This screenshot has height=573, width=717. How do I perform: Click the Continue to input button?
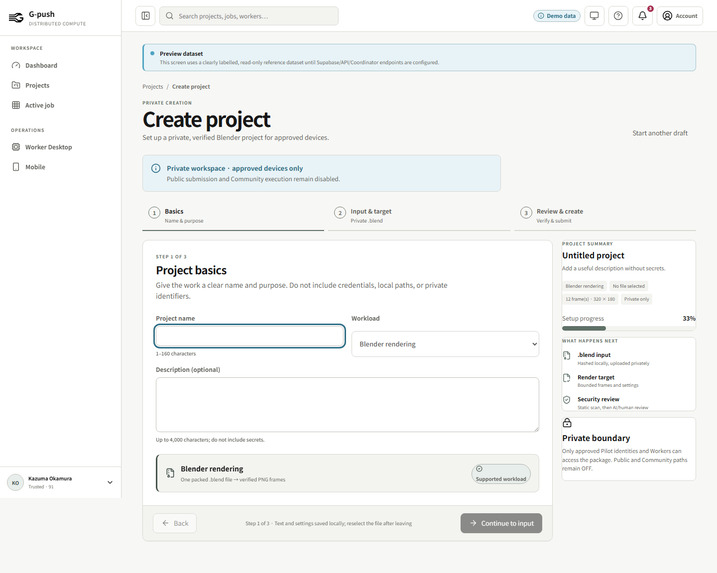point(501,523)
